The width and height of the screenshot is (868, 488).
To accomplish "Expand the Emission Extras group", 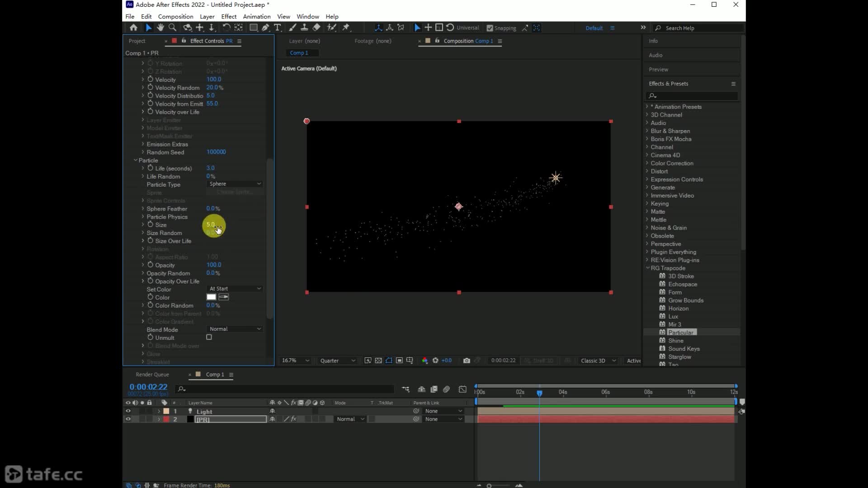I will pyautogui.click(x=143, y=144).
